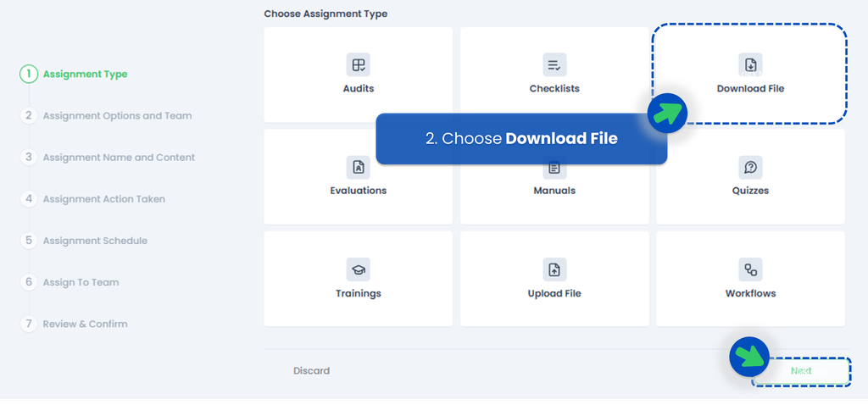Click the Manuals document icon
Viewport: 868px width, 405px height.
[x=554, y=168]
